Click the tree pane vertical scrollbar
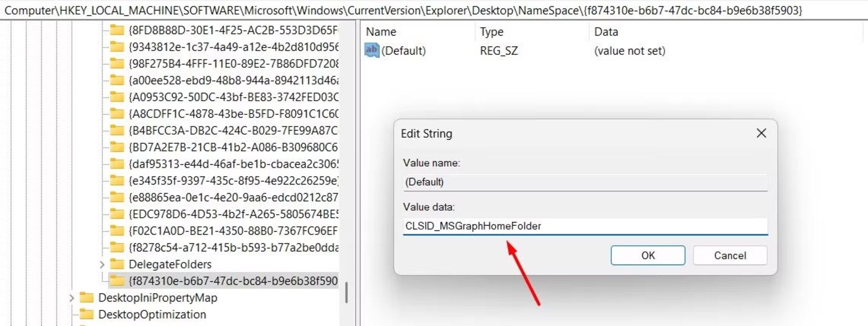Viewport: 868px width, 326px height. 346,293
